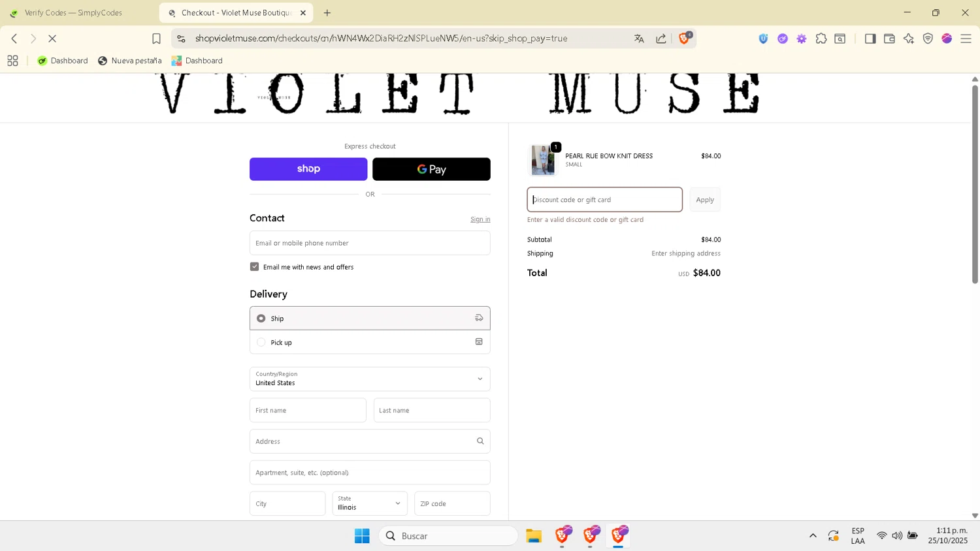Show hidden system tray icons

click(813, 536)
